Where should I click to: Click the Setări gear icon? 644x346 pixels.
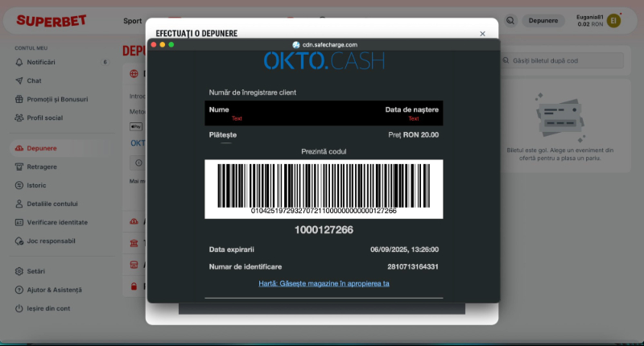[19, 271]
